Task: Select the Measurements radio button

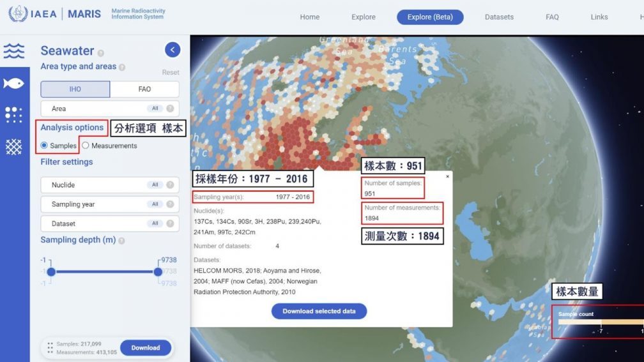Action: click(x=86, y=146)
